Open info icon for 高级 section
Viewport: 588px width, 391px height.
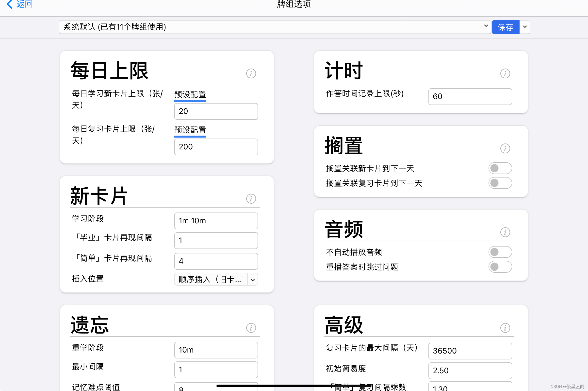tap(505, 328)
